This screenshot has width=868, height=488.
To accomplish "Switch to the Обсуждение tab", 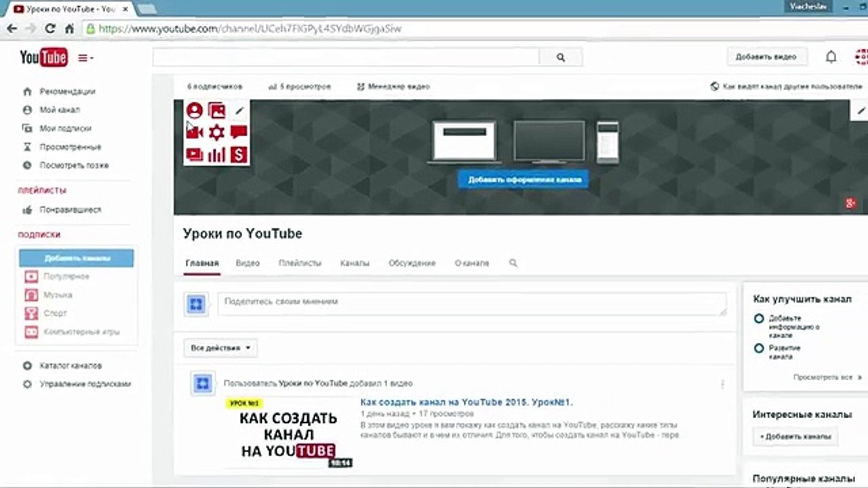I will (x=412, y=263).
